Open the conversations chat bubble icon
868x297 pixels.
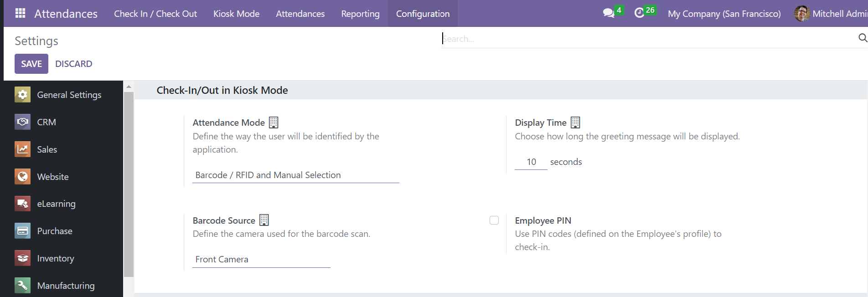coord(609,13)
